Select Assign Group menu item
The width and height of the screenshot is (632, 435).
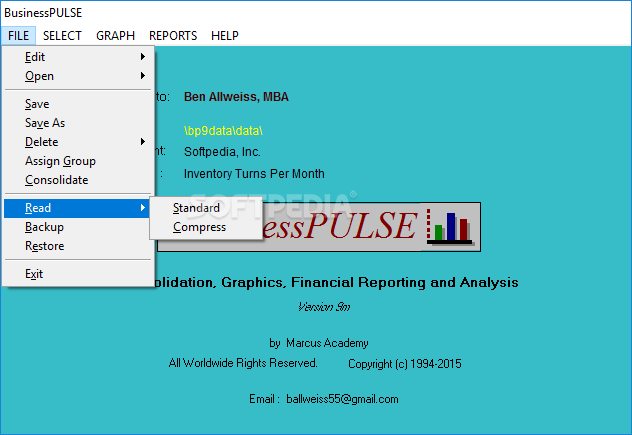point(77,161)
